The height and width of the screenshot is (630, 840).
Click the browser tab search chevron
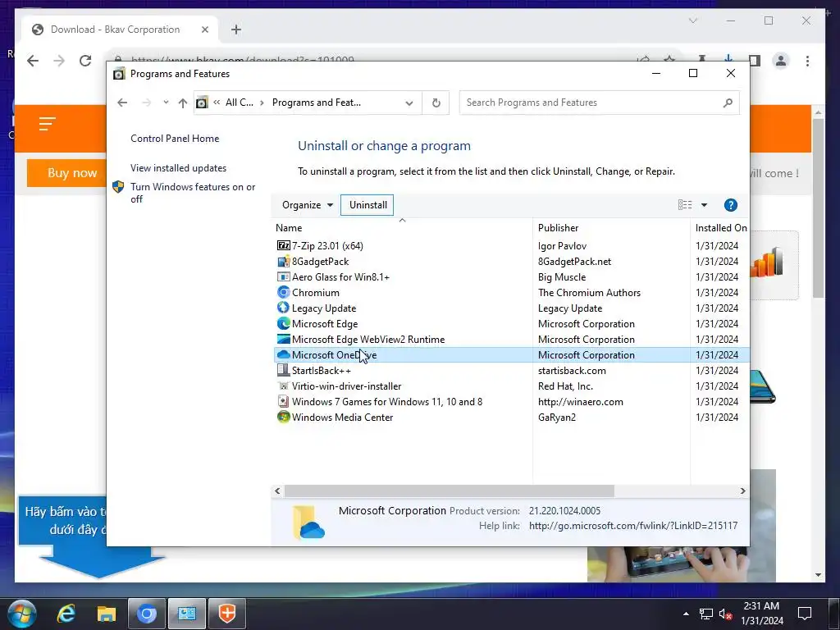pyautogui.click(x=693, y=21)
